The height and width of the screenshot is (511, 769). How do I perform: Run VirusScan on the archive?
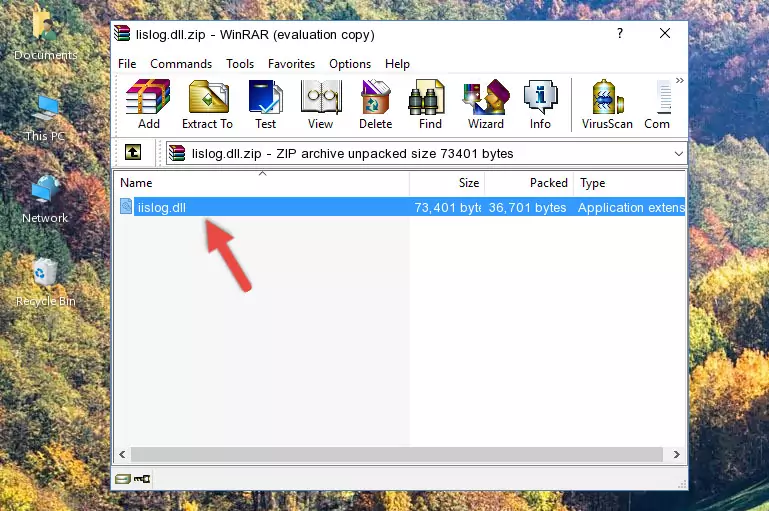click(607, 104)
